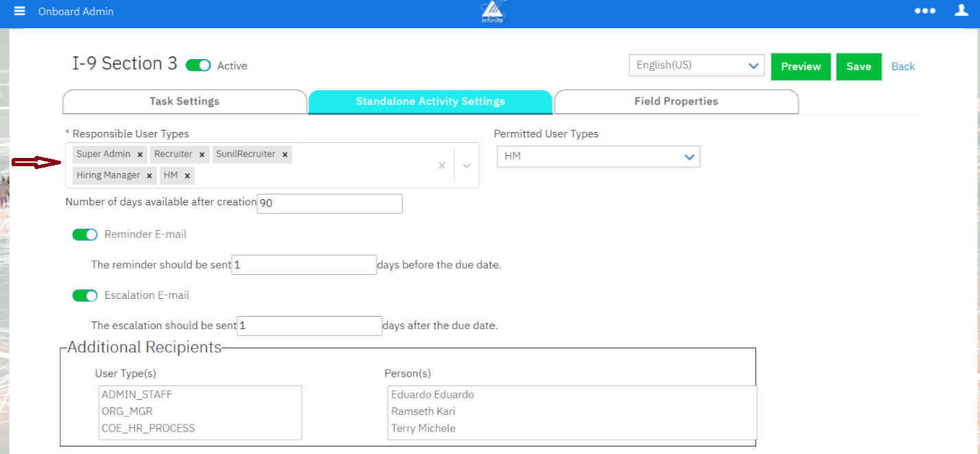Remove the Recruiter user type tag

[202, 155]
